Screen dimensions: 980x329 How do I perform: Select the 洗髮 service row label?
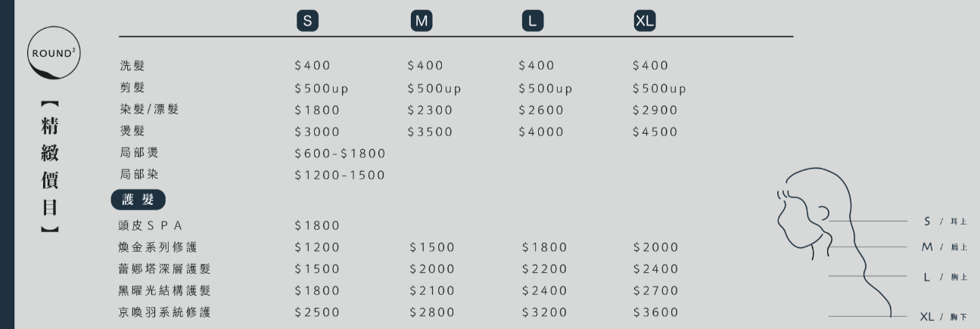click(x=132, y=66)
